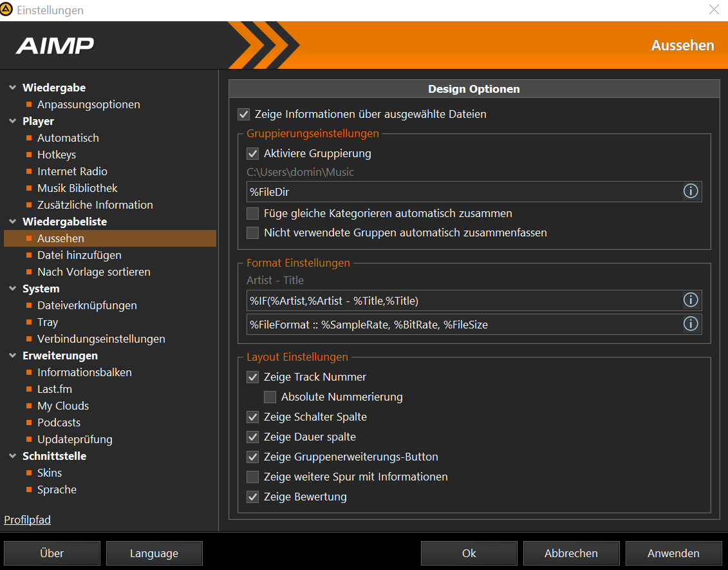
Task: Go to Internet Radio settings
Action: tap(73, 171)
